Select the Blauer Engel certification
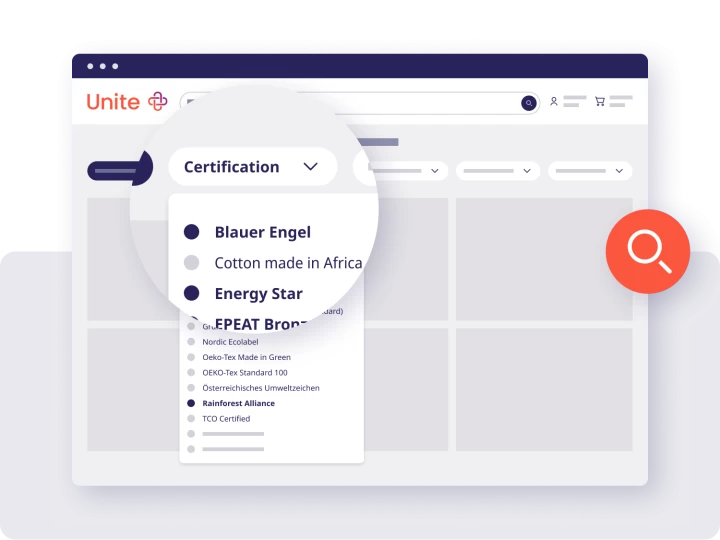Image resolution: width=720 pixels, height=540 pixels. (x=262, y=232)
